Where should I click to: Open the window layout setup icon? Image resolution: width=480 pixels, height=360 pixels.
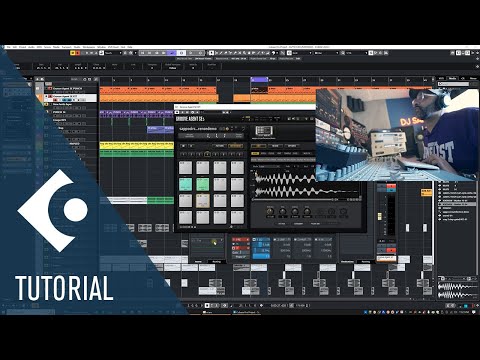pos(476,53)
